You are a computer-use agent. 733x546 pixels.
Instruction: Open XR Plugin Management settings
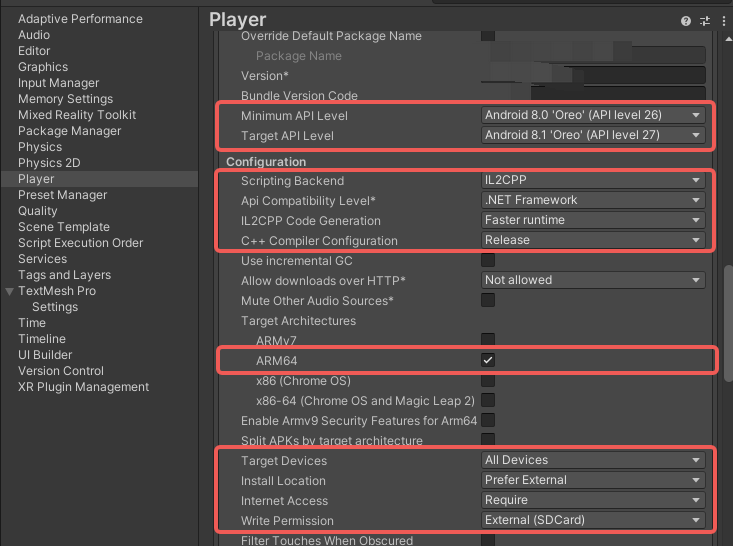(x=83, y=387)
